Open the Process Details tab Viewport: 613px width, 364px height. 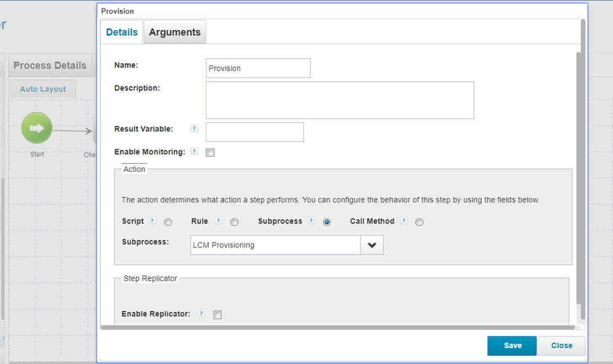[x=49, y=66]
